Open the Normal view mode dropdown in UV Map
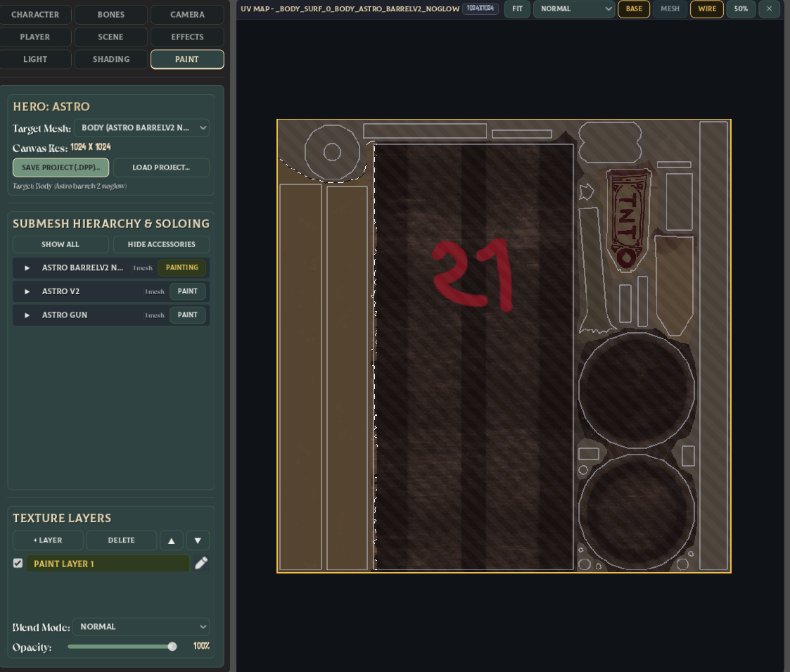790x672 pixels. 574,8
